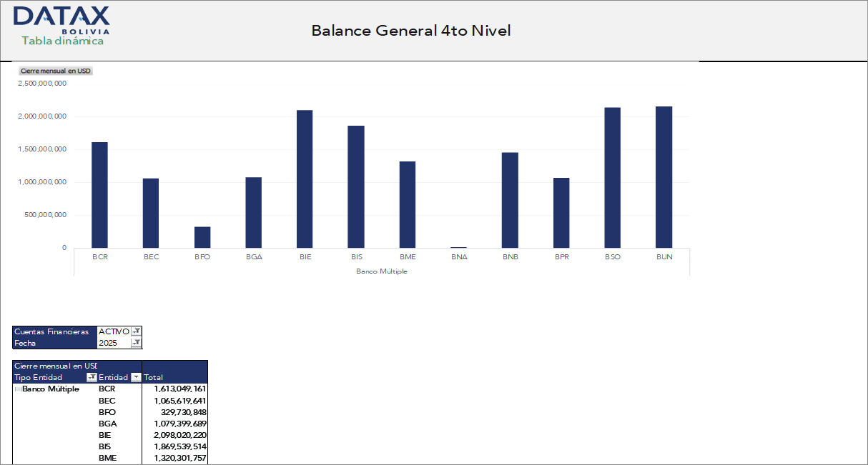Click the collapse icon beside Banco Múltiple
The height and width of the screenshot is (465, 868).
tap(17, 389)
